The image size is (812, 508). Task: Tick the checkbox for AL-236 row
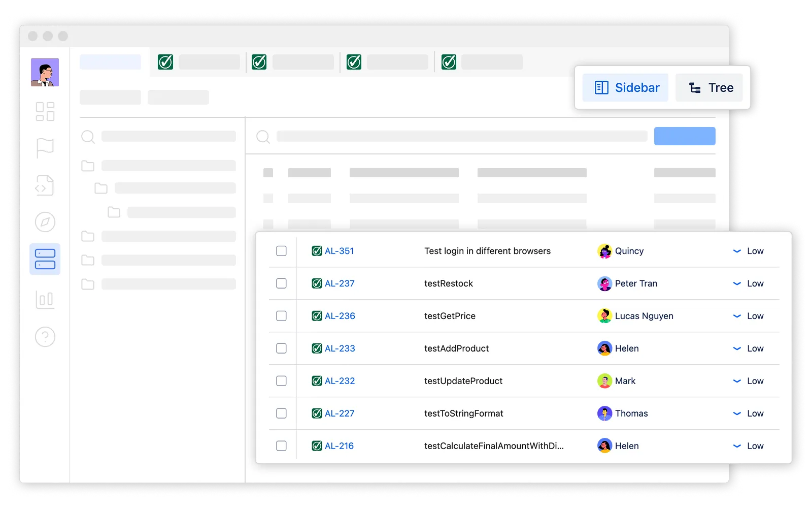coord(281,316)
